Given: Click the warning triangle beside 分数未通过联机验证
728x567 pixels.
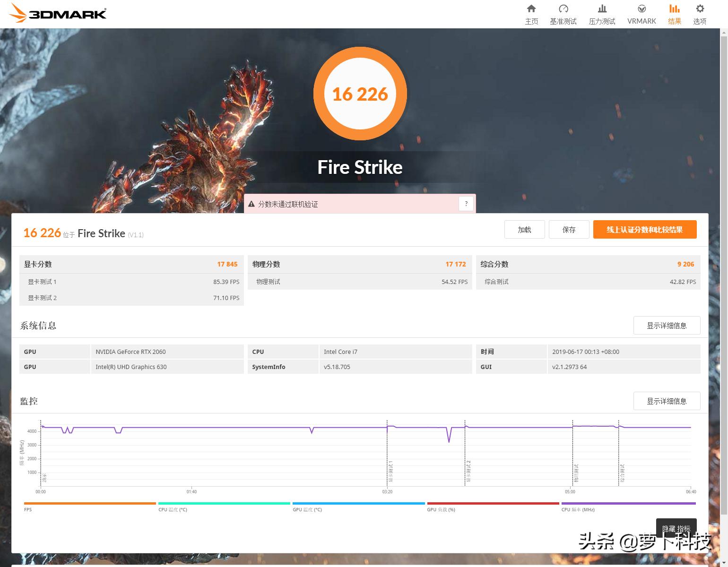Looking at the screenshot, I should 251,204.
